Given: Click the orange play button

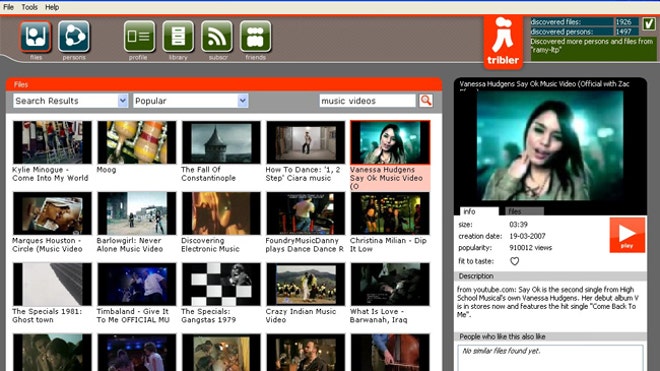Looking at the screenshot, I should click(x=627, y=235).
